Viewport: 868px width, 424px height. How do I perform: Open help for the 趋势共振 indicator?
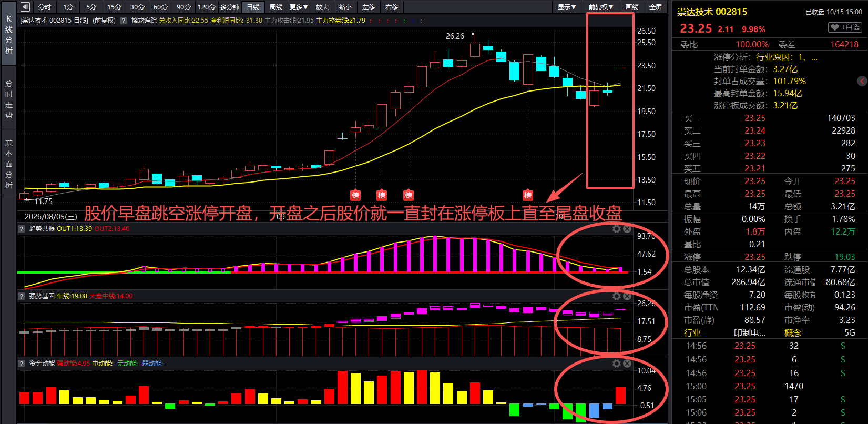tap(22, 229)
